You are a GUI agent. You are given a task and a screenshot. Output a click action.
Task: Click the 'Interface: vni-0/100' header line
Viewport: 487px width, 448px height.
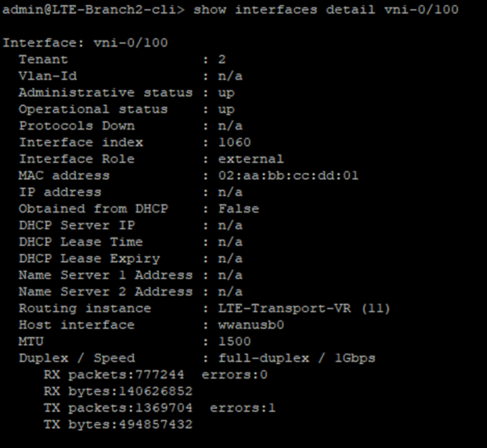click(85, 43)
